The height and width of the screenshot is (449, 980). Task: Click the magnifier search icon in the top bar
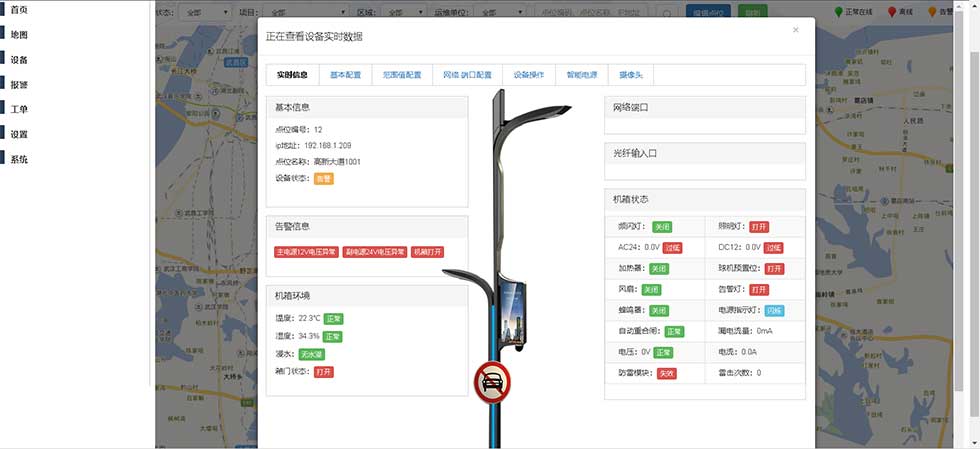coord(667,14)
